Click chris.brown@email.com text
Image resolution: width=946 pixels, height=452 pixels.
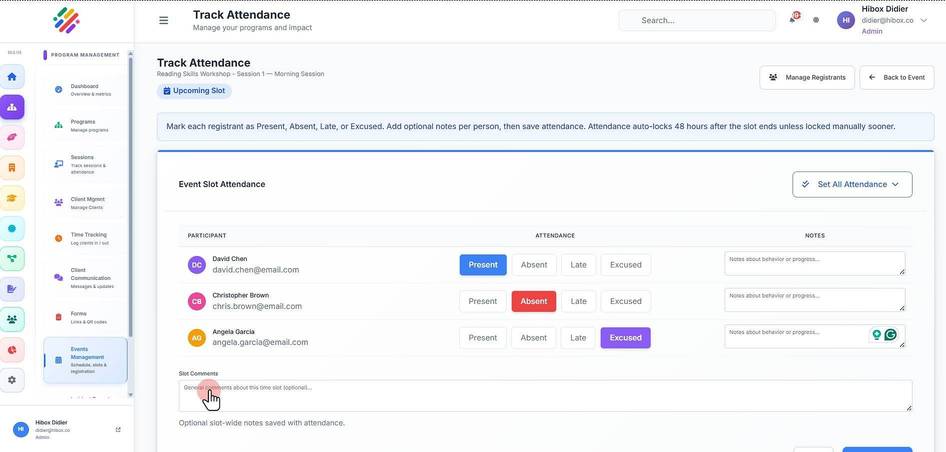257,306
